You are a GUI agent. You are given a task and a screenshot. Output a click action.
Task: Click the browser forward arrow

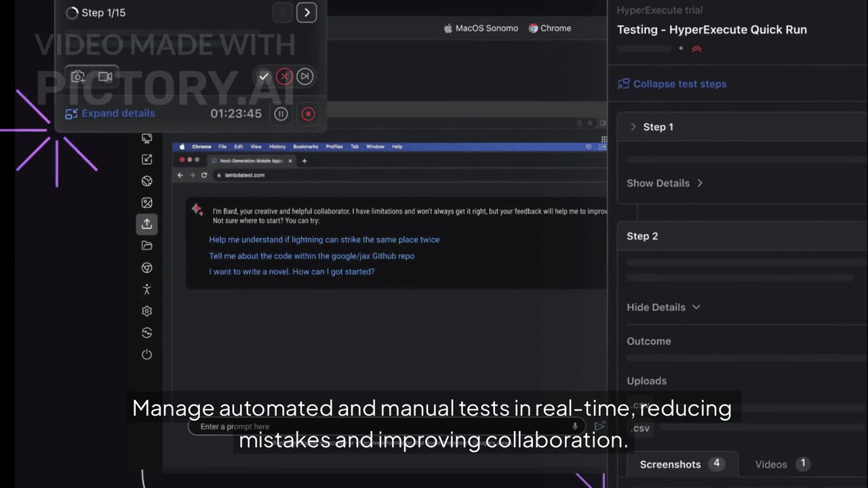(x=193, y=175)
